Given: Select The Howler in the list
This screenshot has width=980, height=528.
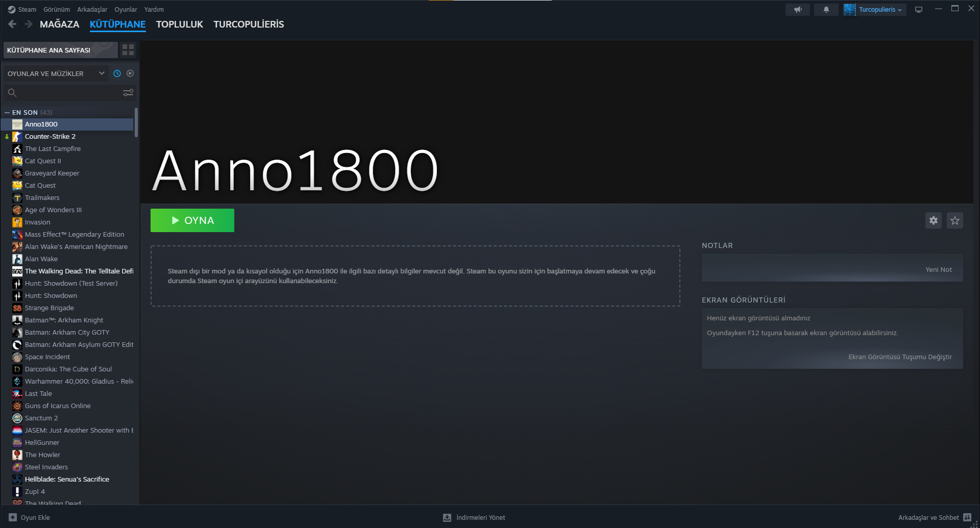Looking at the screenshot, I should 67,455.
